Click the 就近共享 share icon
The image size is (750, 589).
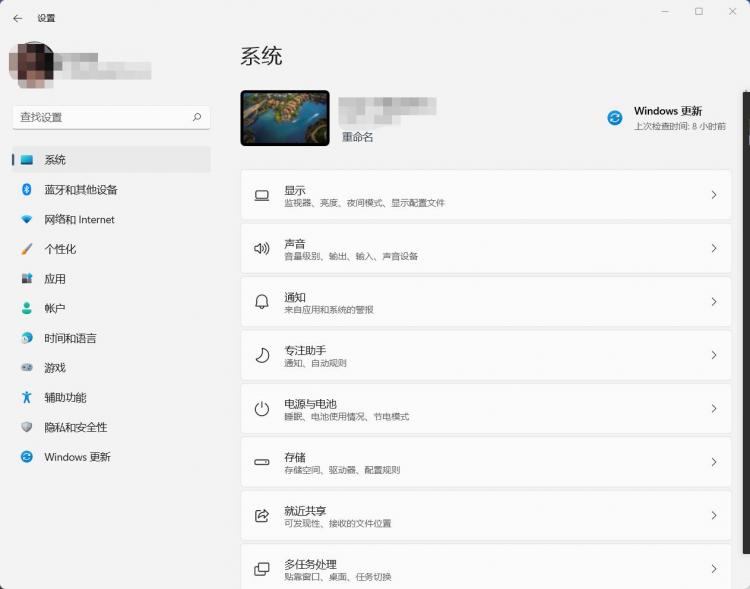[x=262, y=515]
